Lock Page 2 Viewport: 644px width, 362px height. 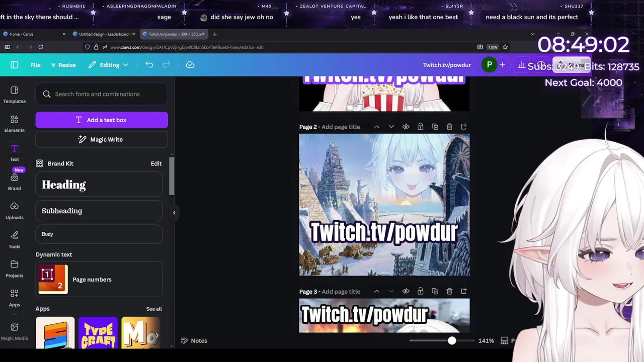click(420, 127)
